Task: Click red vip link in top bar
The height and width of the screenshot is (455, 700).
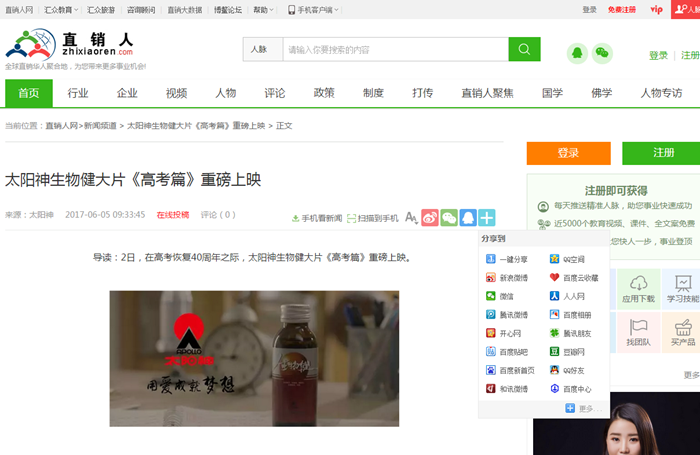Action: [656, 9]
